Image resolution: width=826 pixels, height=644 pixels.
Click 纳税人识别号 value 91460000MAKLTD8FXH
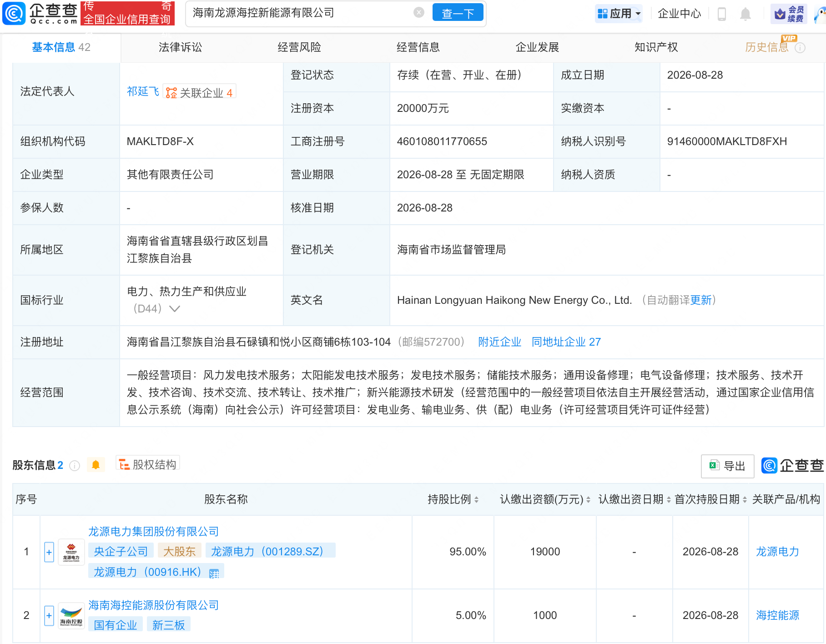point(727,141)
